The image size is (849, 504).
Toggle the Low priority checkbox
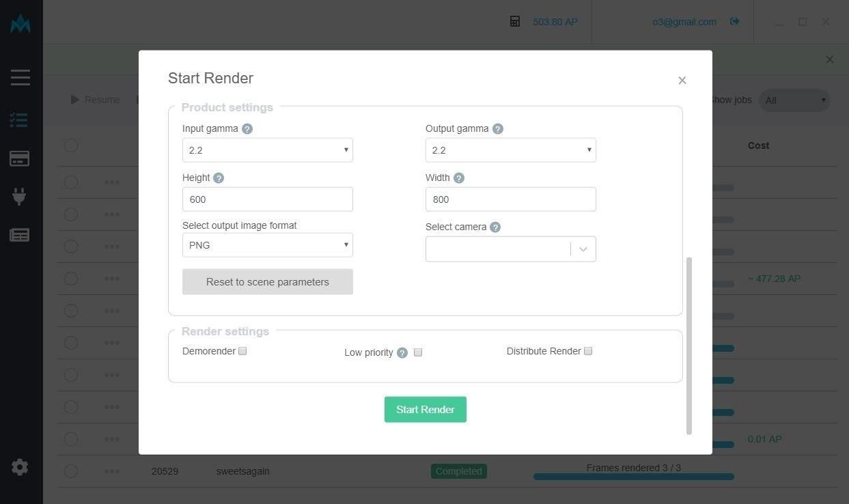tap(418, 352)
